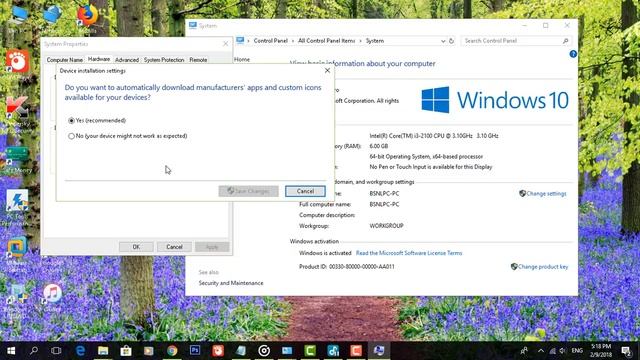The width and height of the screenshot is (640, 360).
Task: Launch Microsoft Edge from the taskbar
Action: [80, 351]
